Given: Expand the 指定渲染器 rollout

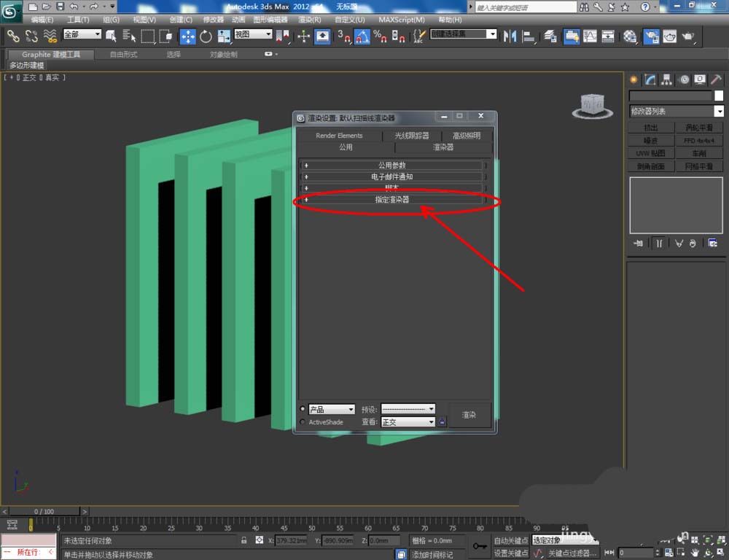Looking at the screenshot, I should point(392,199).
